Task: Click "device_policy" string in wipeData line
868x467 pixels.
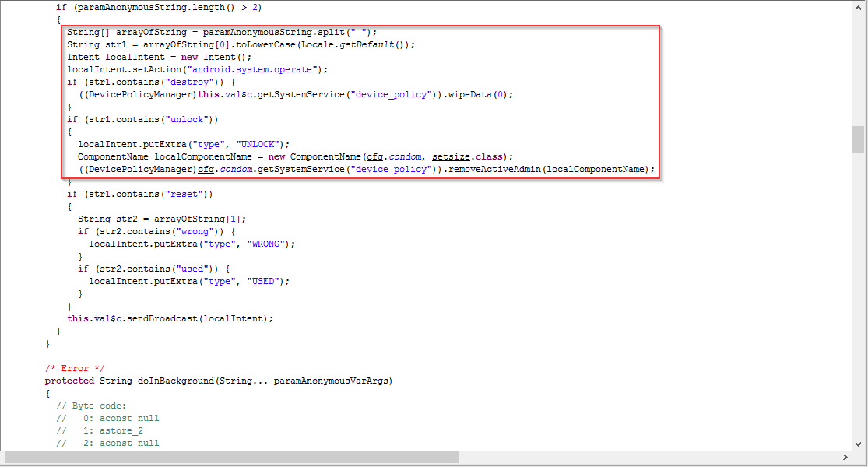Action: coord(391,95)
